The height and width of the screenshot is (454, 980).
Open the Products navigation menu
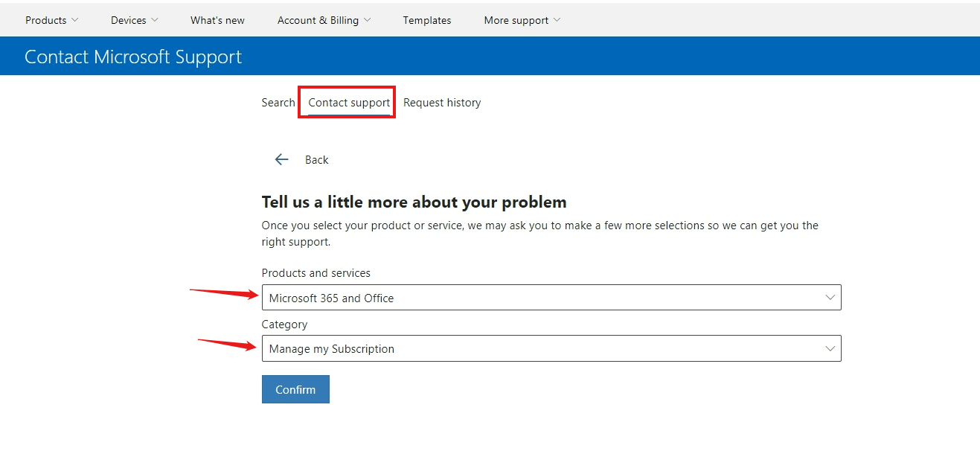pyautogui.click(x=46, y=20)
